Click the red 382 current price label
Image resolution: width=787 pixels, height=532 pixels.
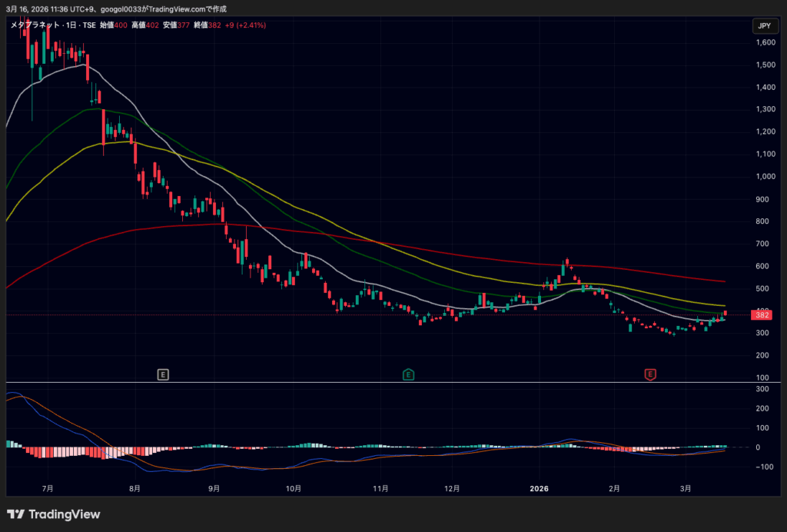tap(762, 315)
